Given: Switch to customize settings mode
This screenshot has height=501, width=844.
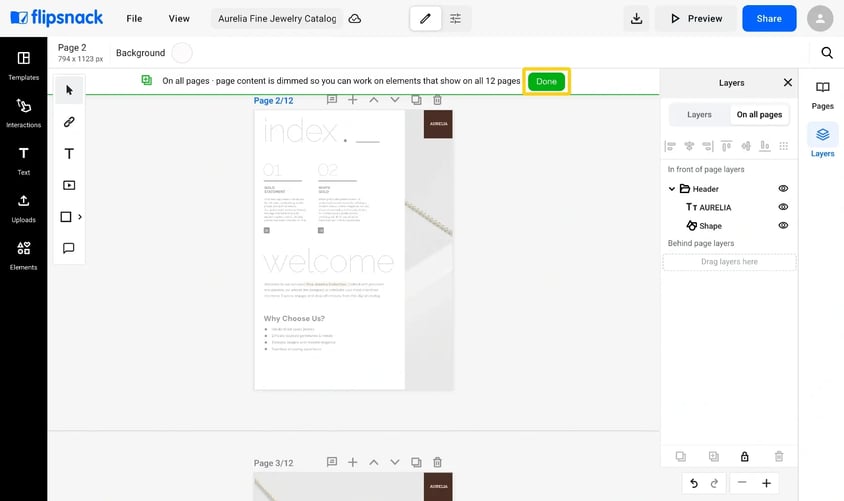Looking at the screenshot, I should (x=455, y=19).
